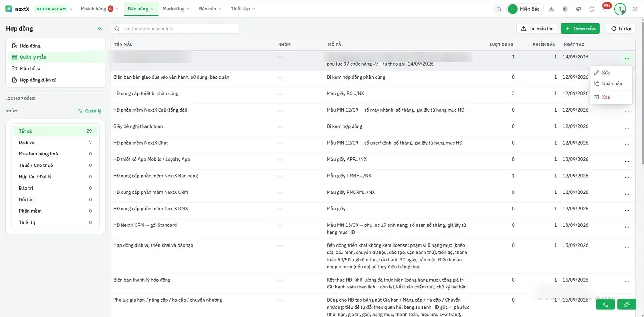
Task: Click the megaphone announcements icon
Action: pos(578,9)
